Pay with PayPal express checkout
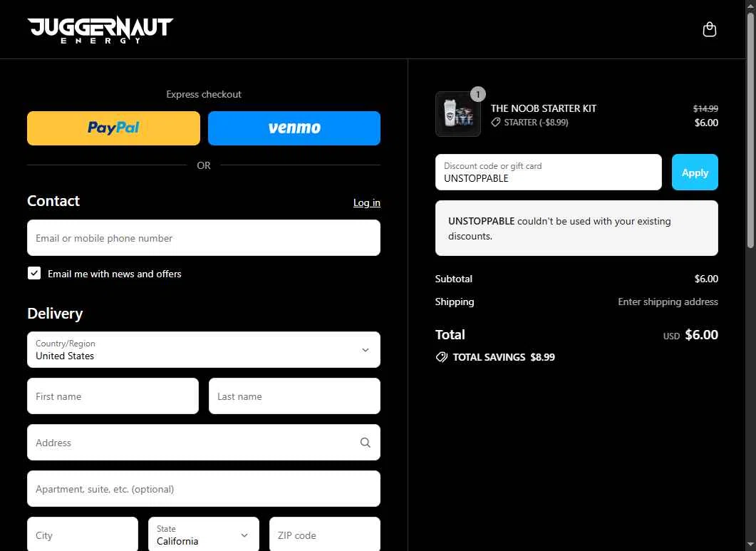The width and height of the screenshot is (756, 551). click(113, 128)
